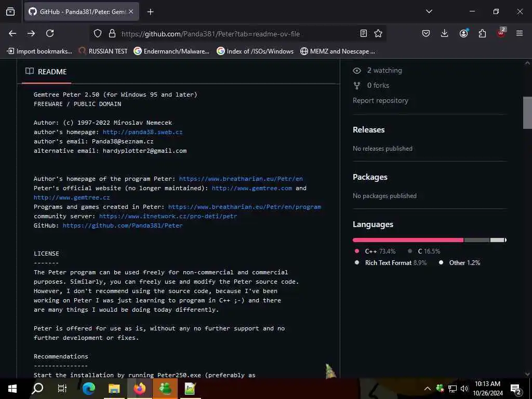The height and width of the screenshot is (399, 532).
Task: Open the tracking protection shield icon
Action: [x=98, y=33]
